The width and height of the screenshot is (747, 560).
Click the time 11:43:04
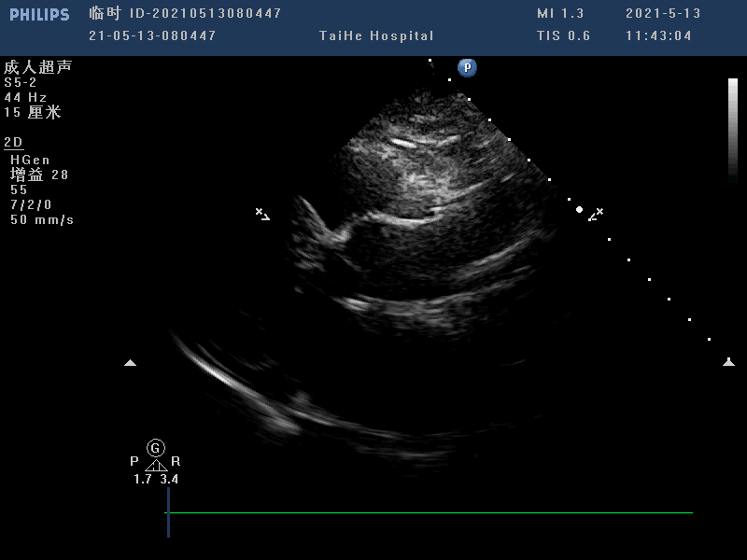click(658, 35)
